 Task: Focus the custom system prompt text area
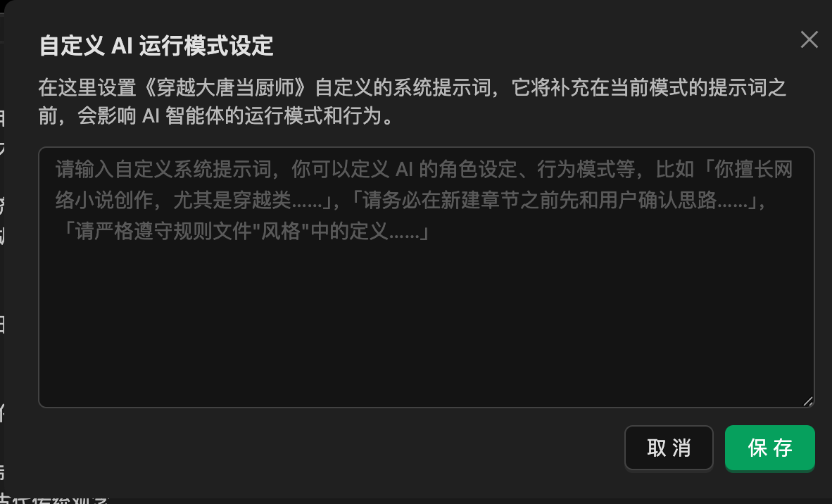tap(426, 277)
